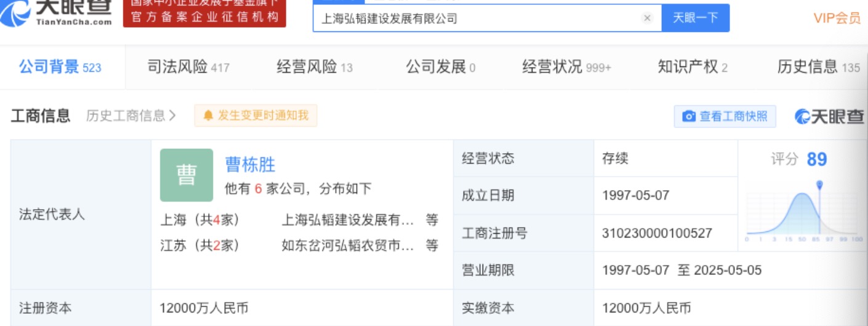
Task: Go to the 经营状况 tab
Action: [x=566, y=67]
